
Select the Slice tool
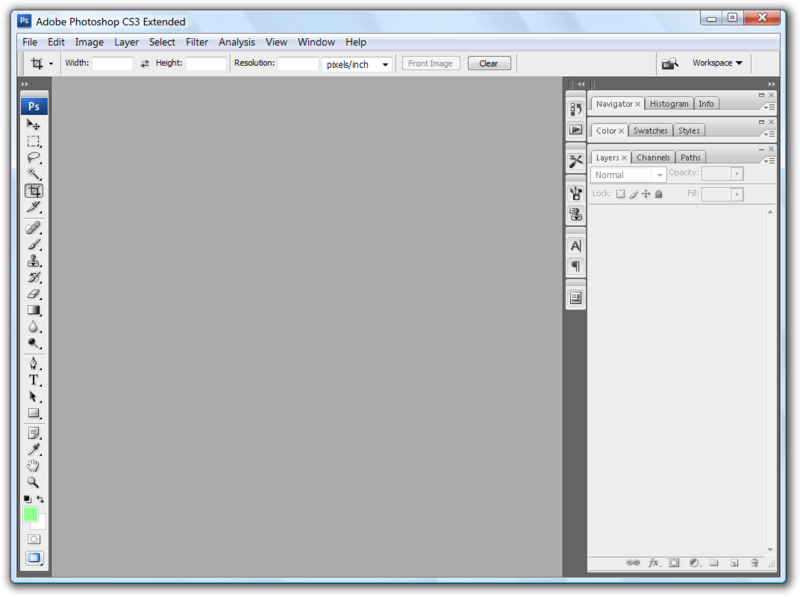pos(34,207)
